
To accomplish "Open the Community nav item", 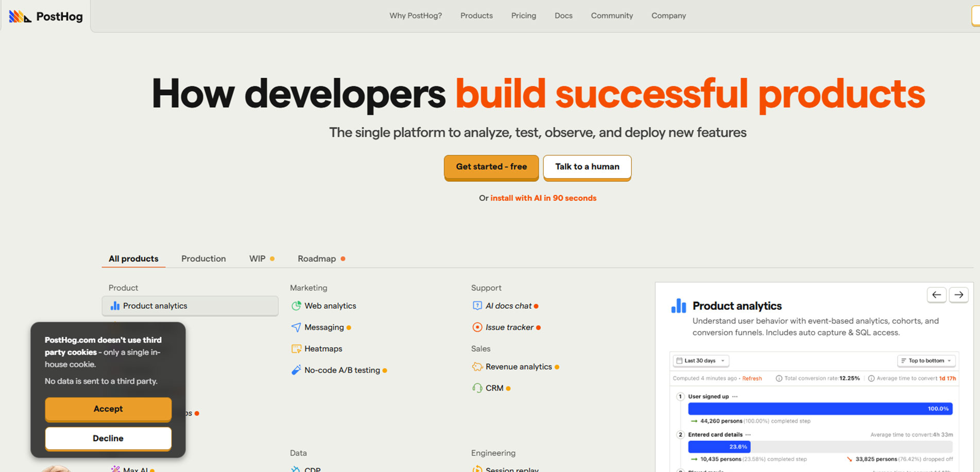I will 612,15.
